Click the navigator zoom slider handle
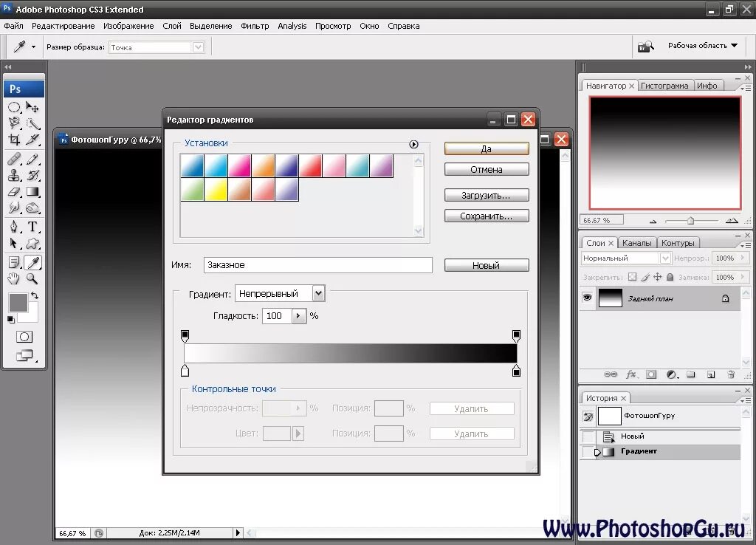Viewport: 756px width, 545px height. (690, 220)
